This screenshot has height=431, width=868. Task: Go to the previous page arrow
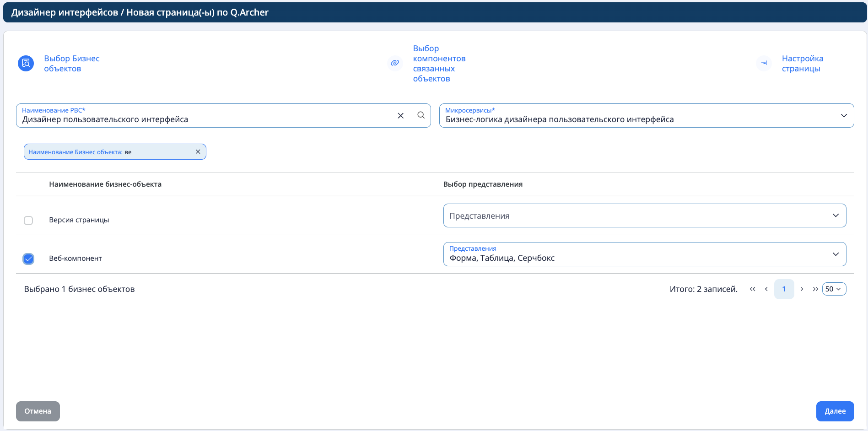click(766, 289)
